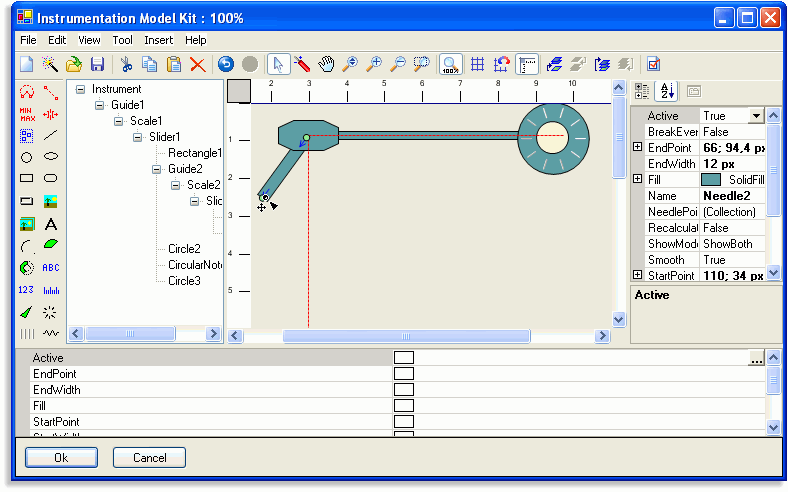Pick the rounded rectangle shape tool
Viewport: 788px width, 492px height.
point(51,178)
